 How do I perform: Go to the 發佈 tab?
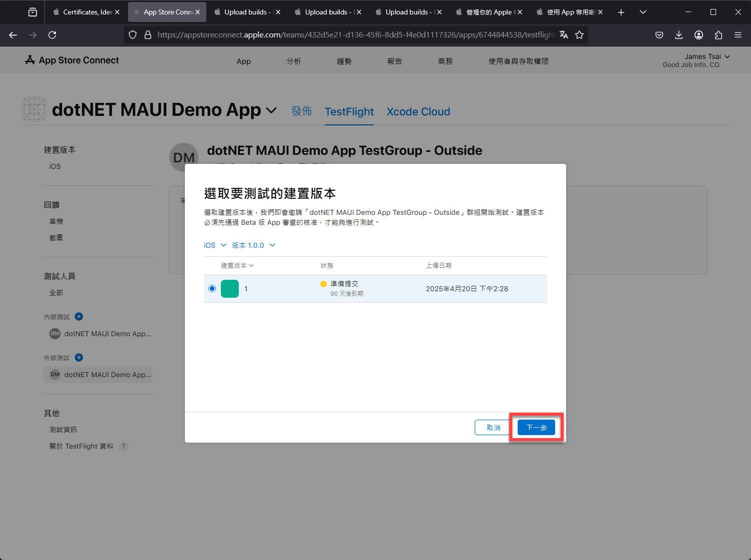click(x=302, y=111)
